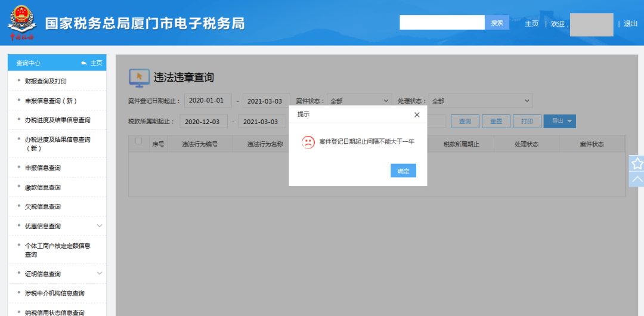Click 确定 in the dialog

pos(403,171)
